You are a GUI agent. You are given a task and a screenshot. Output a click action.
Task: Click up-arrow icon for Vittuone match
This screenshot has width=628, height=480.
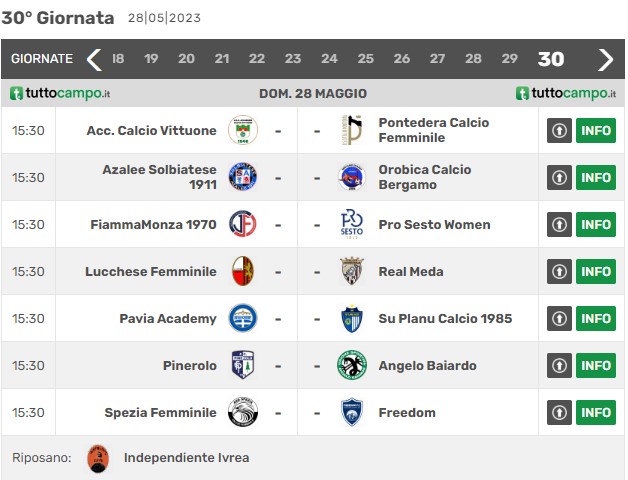(x=559, y=130)
